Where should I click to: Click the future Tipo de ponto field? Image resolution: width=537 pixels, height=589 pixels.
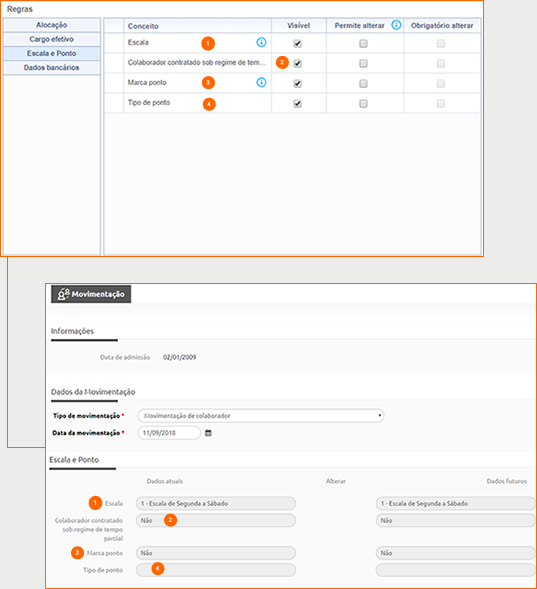pos(456,570)
